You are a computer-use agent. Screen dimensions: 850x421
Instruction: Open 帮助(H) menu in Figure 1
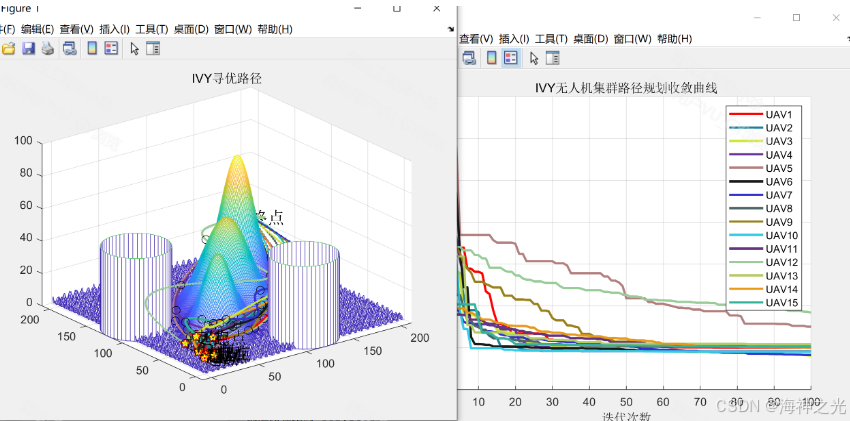point(275,29)
